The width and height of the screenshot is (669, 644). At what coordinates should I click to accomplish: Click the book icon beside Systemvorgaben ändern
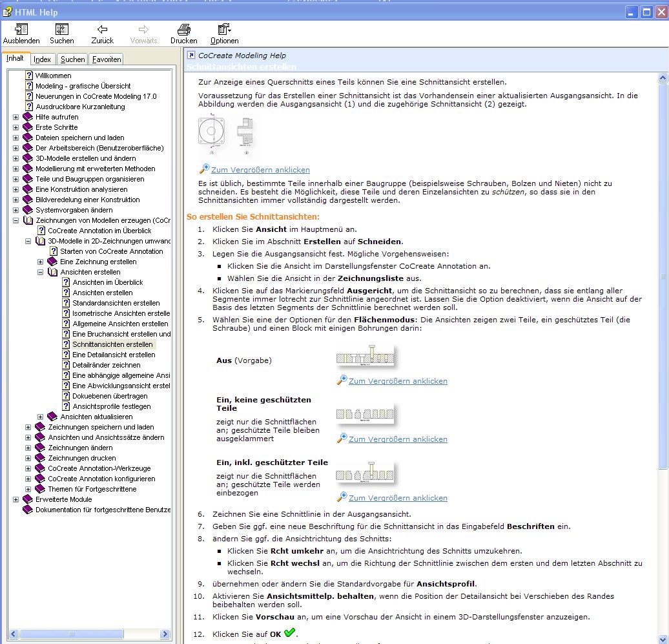pos(28,210)
